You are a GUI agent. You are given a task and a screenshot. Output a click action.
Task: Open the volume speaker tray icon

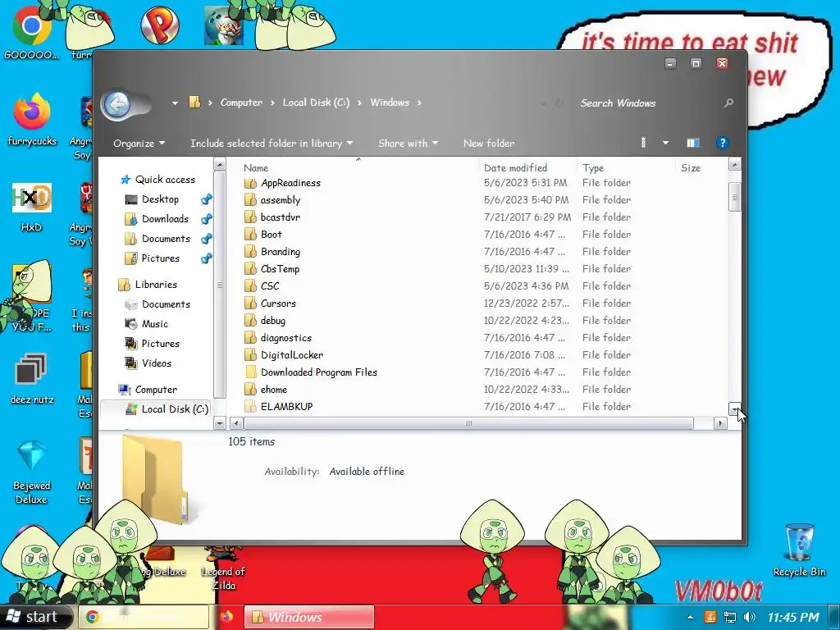[x=750, y=617]
